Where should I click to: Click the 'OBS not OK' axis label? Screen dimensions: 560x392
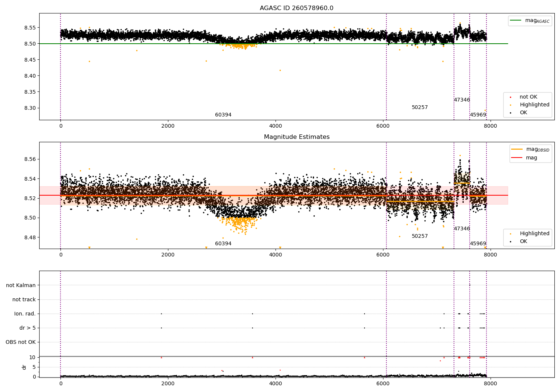[x=21, y=342]
